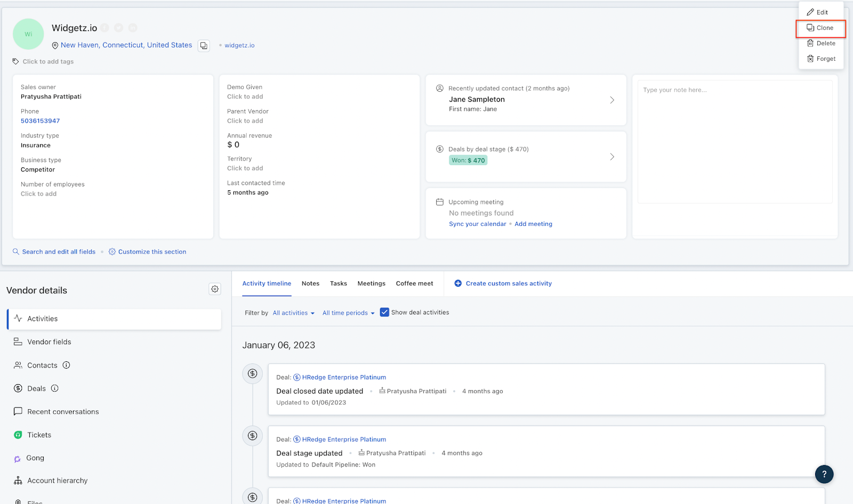The width and height of the screenshot is (853, 504).
Task: Click the help question mark button
Action: point(824,474)
